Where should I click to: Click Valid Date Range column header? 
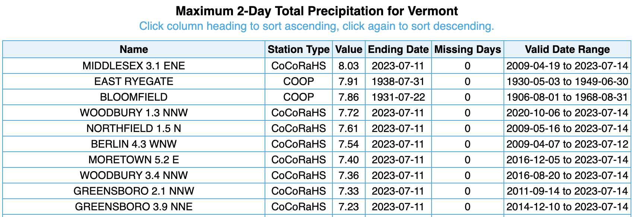point(567,50)
